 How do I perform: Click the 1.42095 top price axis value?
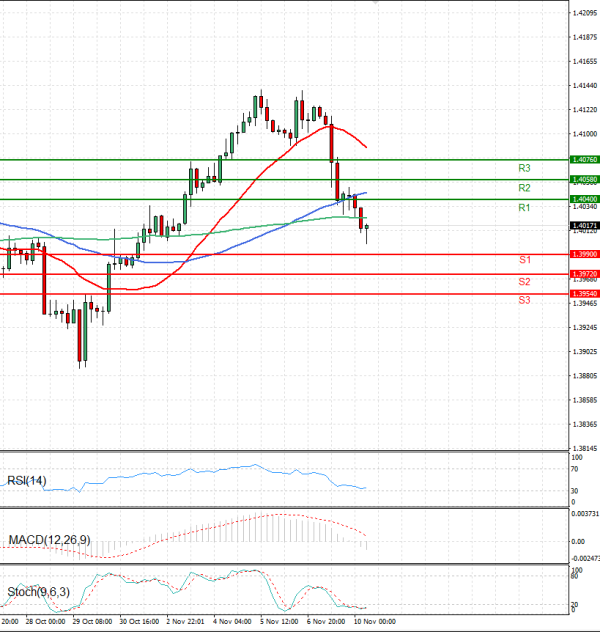584,13
